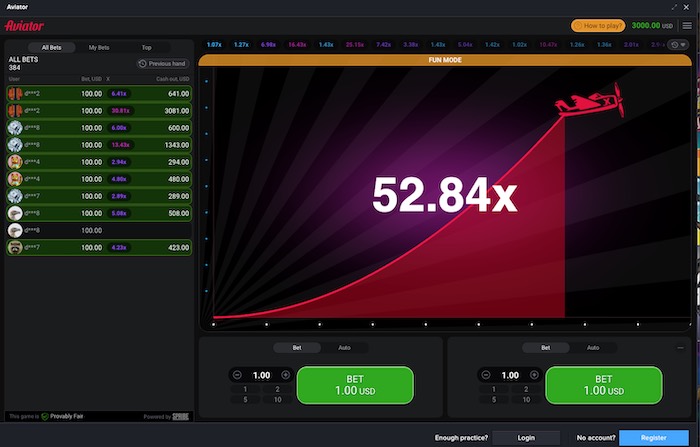
Task: Open the hamburger menu icon
Action: [x=687, y=26]
